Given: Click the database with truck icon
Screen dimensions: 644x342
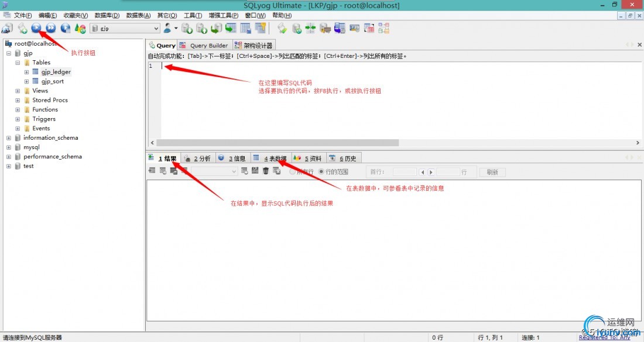Looking at the screenshot, I should pos(326,28).
